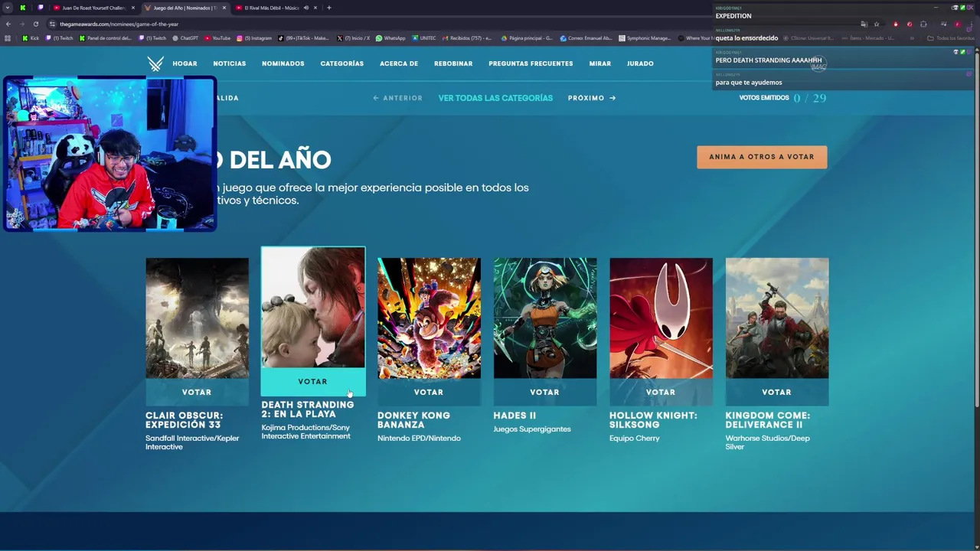This screenshot has width=980, height=551.
Task: Select the Hollow Knight Silksong cover art
Action: 661,318
